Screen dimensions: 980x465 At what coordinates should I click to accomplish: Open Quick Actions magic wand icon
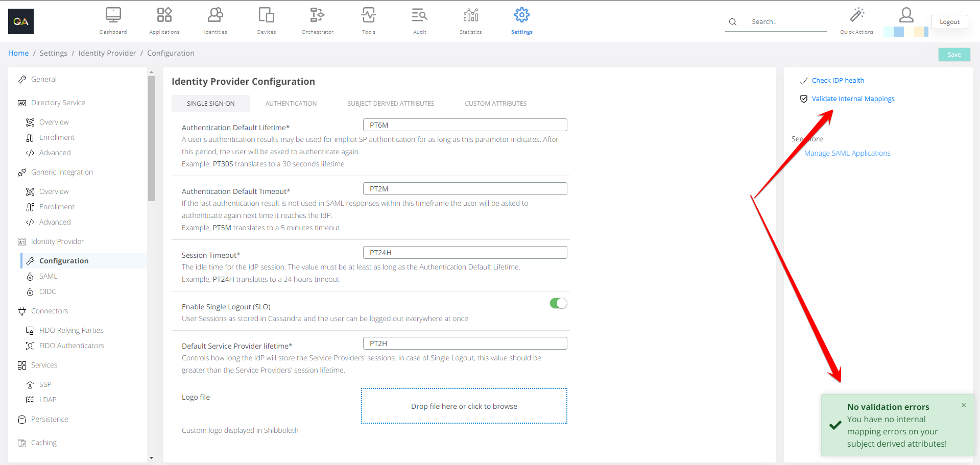[x=856, y=15]
